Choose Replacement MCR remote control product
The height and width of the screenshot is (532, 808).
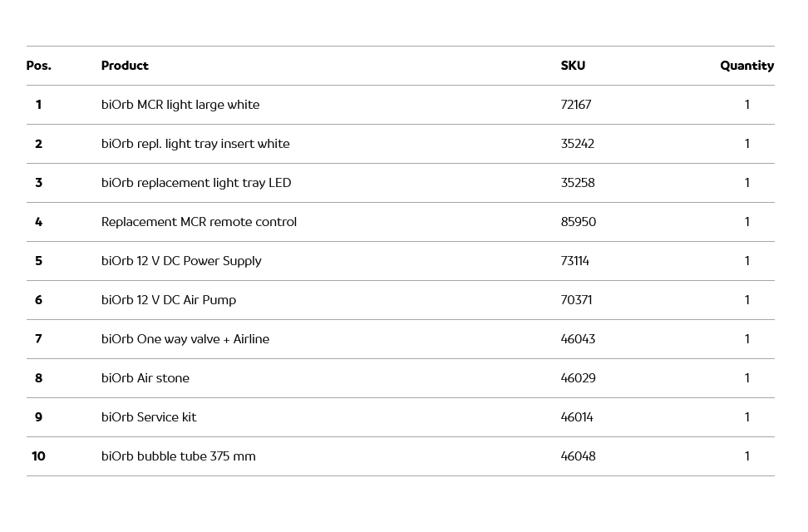(x=199, y=222)
